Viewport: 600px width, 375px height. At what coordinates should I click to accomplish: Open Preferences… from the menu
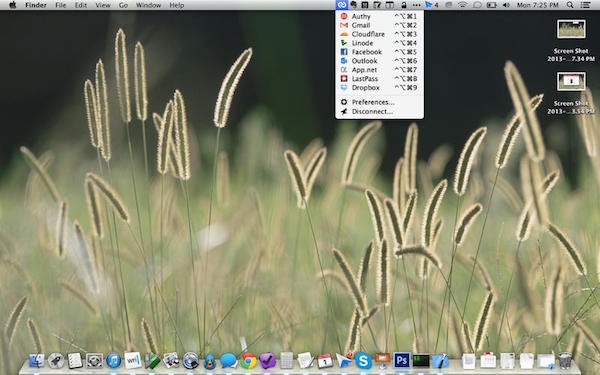379,102
